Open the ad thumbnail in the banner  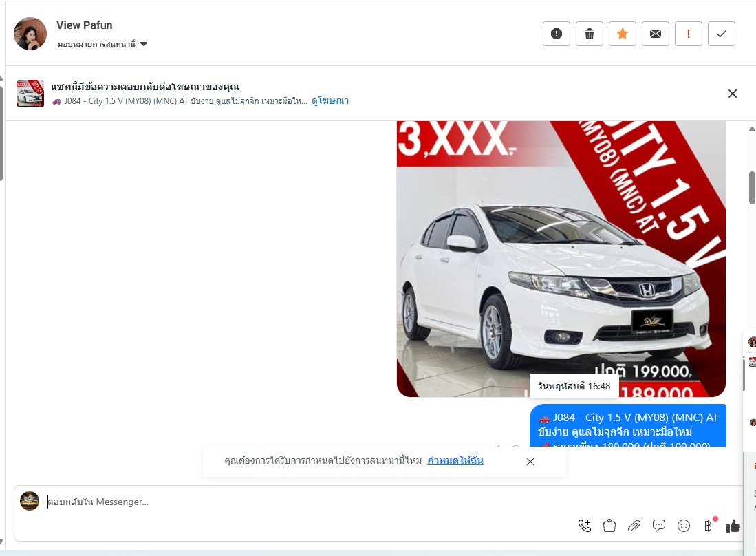30,94
